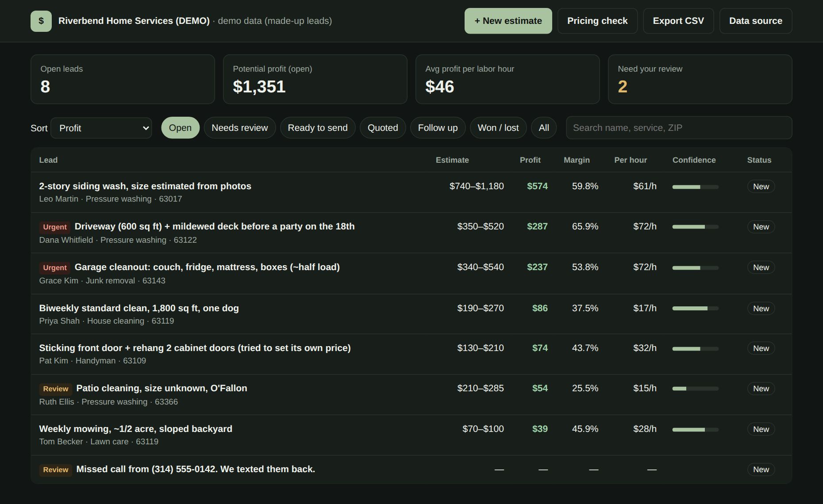Open the Sticking front door handyman lead

click(x=411, y=354)
